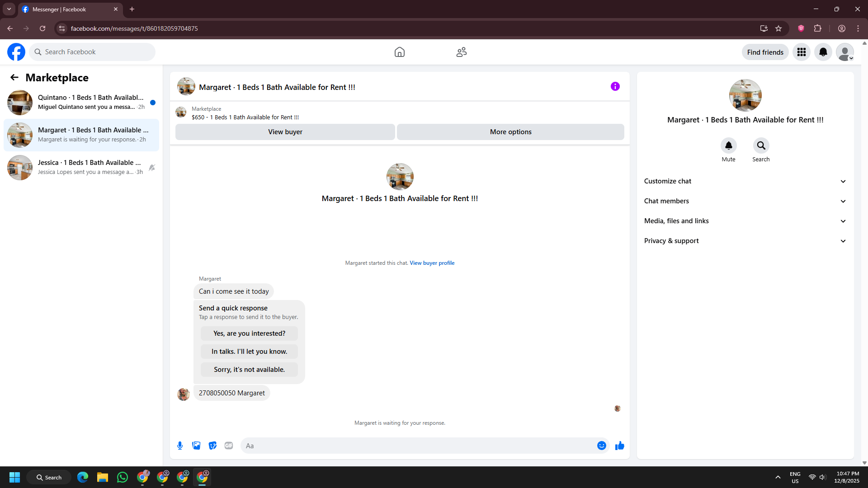Open WhatsApp from the taskbar
Screen dimensions: 868x488
coord(123,477)
